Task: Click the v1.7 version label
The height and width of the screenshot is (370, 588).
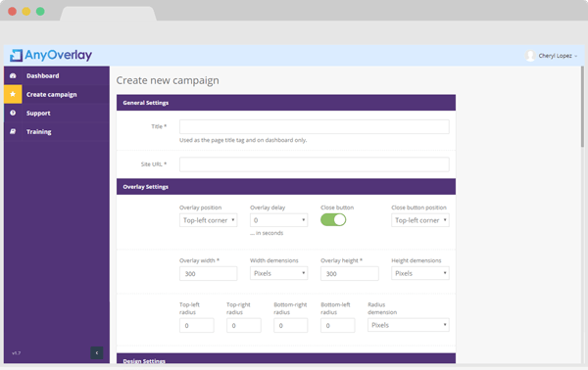Action: [x=16, y=352]
